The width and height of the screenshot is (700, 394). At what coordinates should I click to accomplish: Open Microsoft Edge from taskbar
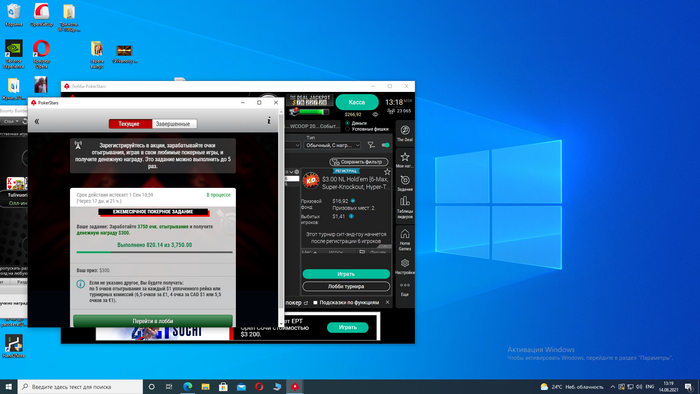point(188,386)
